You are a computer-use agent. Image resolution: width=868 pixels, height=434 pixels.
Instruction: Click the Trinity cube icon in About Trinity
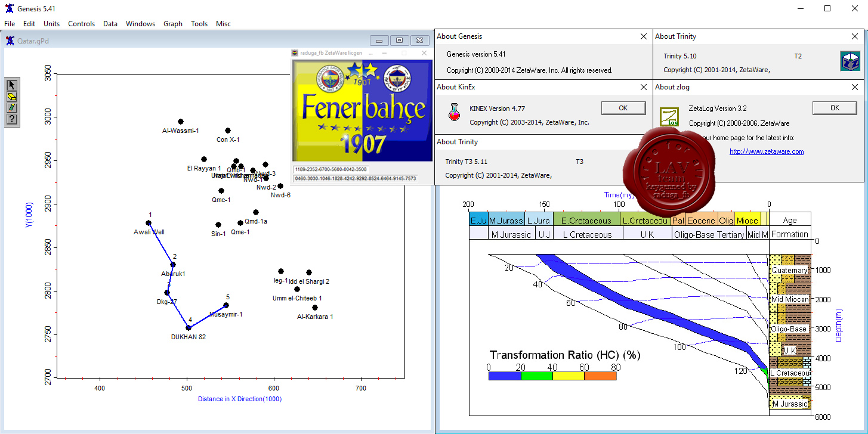pos(850,61)
